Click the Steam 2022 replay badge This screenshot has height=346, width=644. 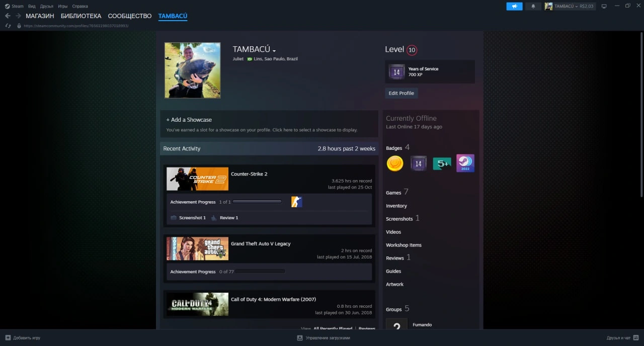tap(465, 163)
